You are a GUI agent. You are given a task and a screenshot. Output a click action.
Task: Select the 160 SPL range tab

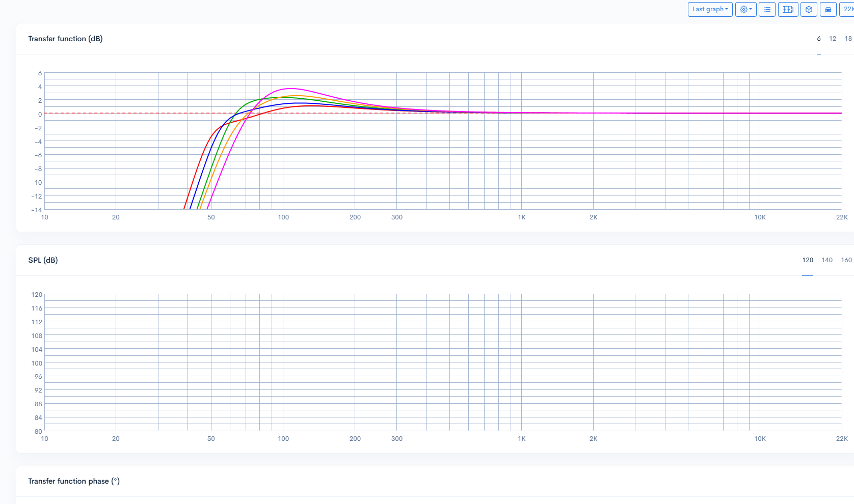click(x=846, y=260)
